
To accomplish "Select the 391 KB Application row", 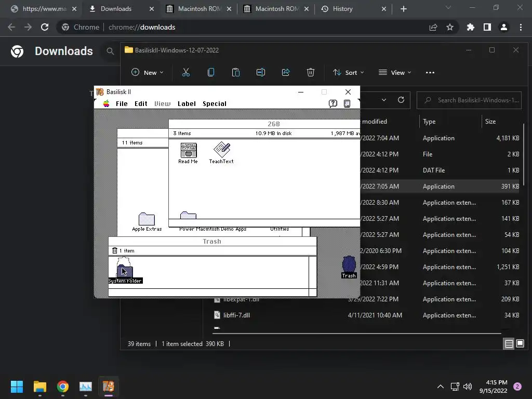I will tap(440, 187).
